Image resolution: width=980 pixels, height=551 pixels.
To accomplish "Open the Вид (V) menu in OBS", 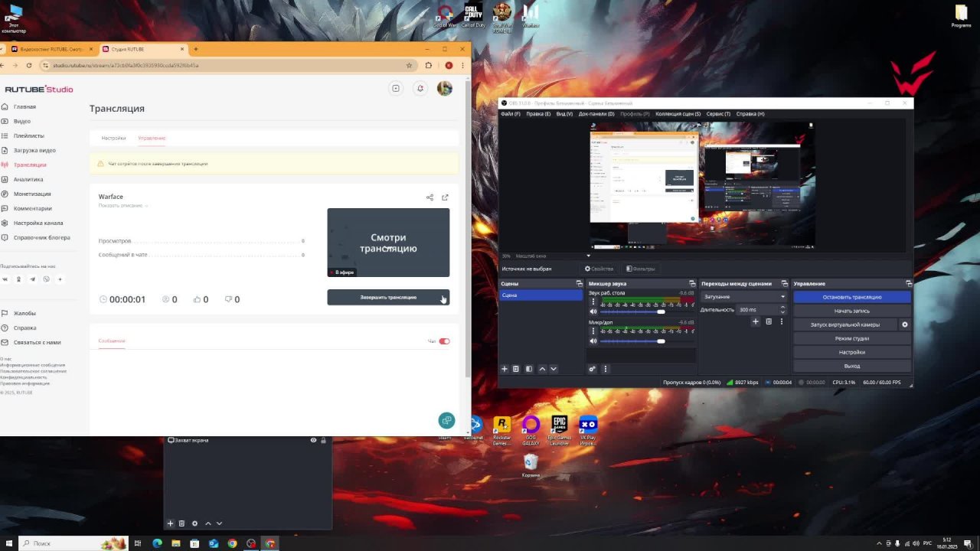I will 564,114.
